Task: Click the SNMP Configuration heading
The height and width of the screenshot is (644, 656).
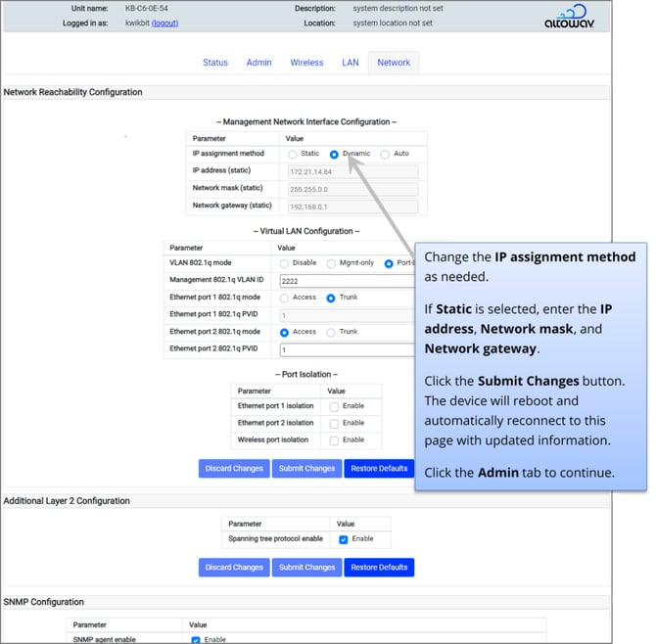Action: tap(43, 602)
